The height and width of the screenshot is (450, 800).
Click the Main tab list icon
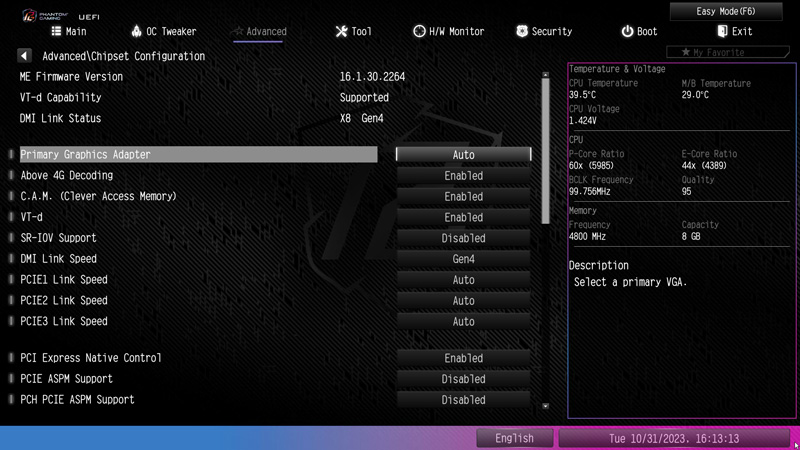(x=56, y=31)
